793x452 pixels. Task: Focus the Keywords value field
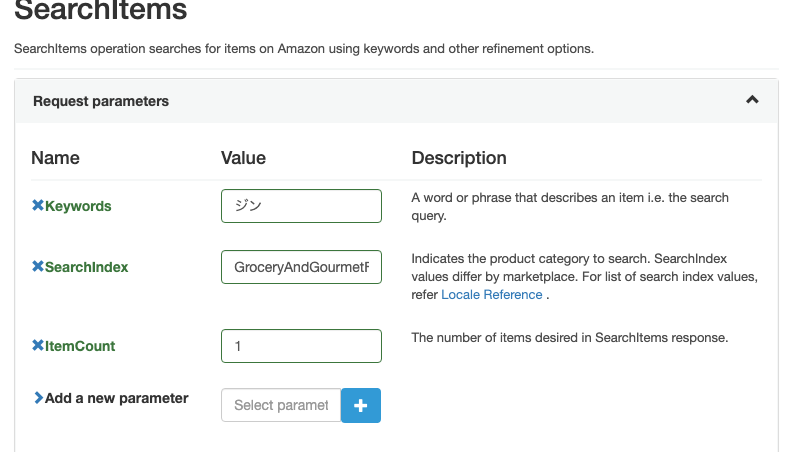click(301, 206)
